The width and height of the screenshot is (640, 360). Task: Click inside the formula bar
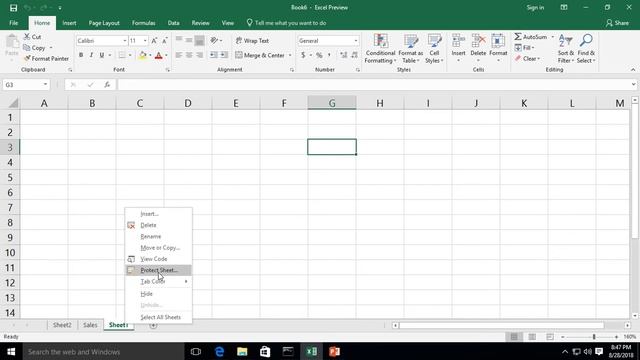(374, 84)
